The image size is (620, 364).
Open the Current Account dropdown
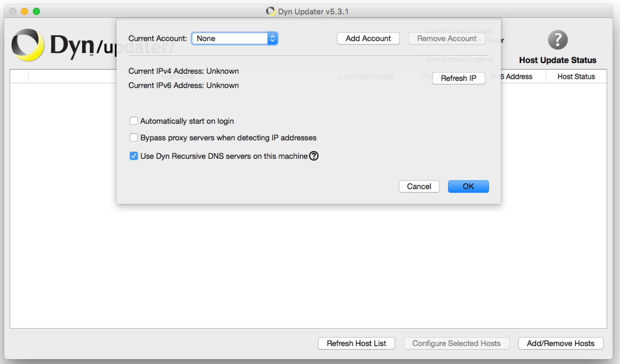pos(234,38)
